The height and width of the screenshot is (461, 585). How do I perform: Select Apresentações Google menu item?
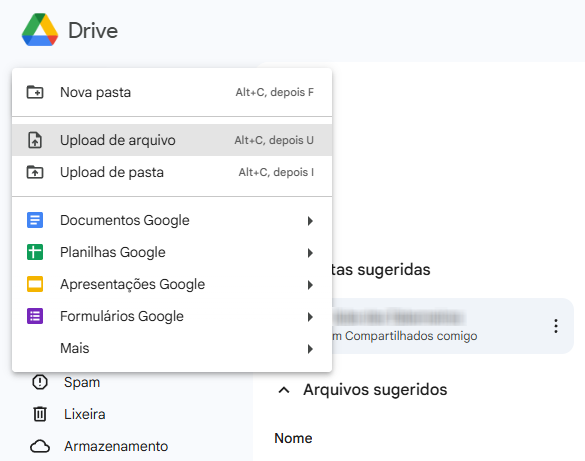coord(172,284)
